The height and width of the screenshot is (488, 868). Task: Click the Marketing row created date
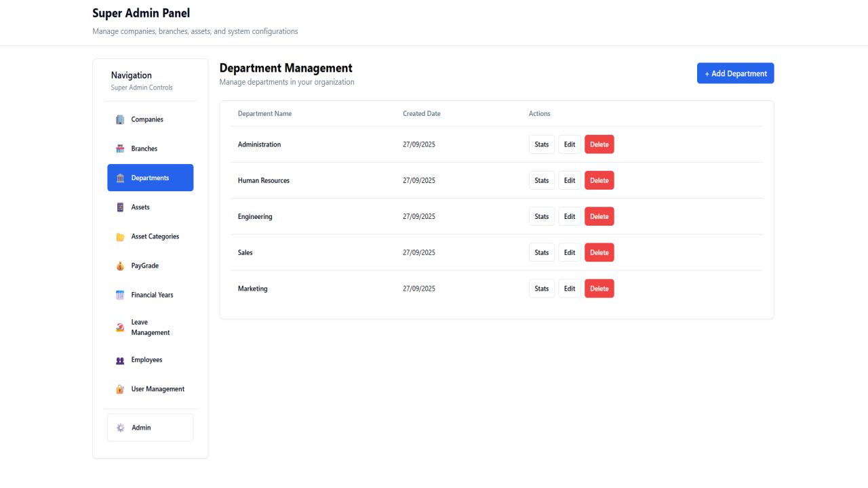point(419,289)
